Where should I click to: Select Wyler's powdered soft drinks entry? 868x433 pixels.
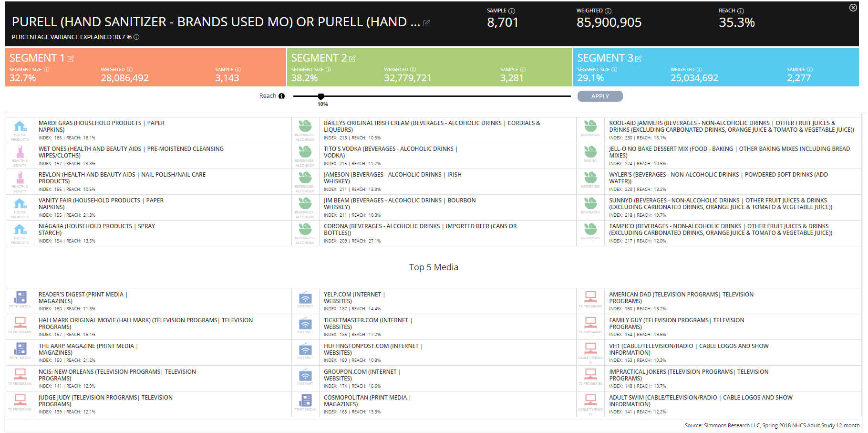pyautogui.click(x=719, y=182)
